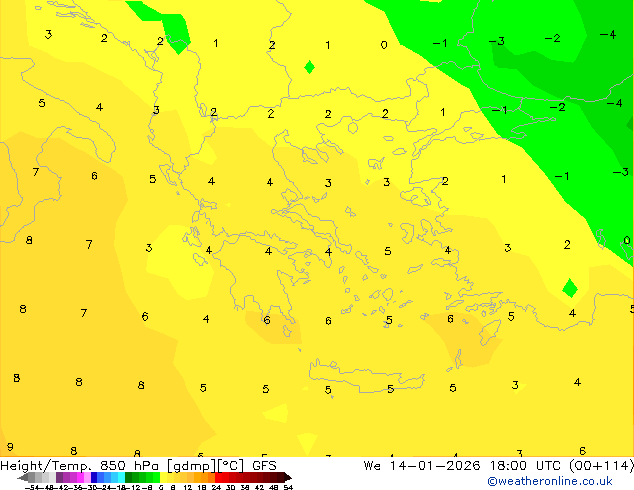
Task: Click the weatheronline.co.uk copyright link
Action: coord(550,481)
